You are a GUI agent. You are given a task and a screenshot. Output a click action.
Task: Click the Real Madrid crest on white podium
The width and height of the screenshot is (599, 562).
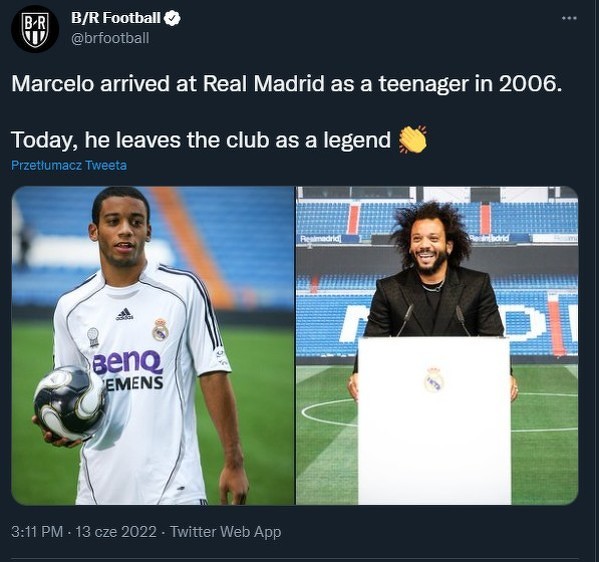pos(434,380)
